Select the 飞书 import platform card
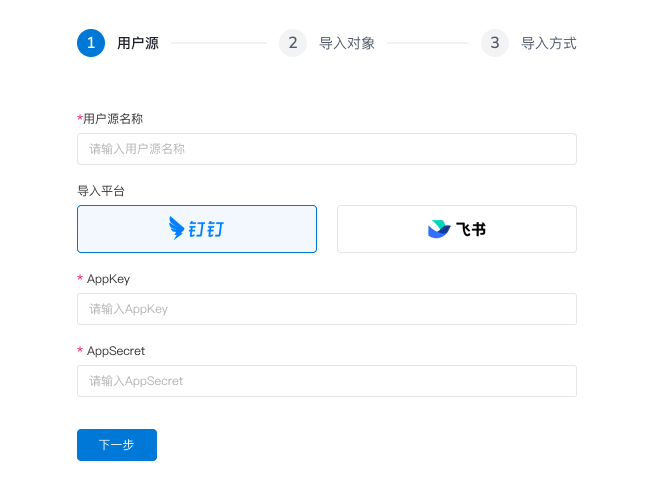 pyautogui.click(x=457, y=229)
